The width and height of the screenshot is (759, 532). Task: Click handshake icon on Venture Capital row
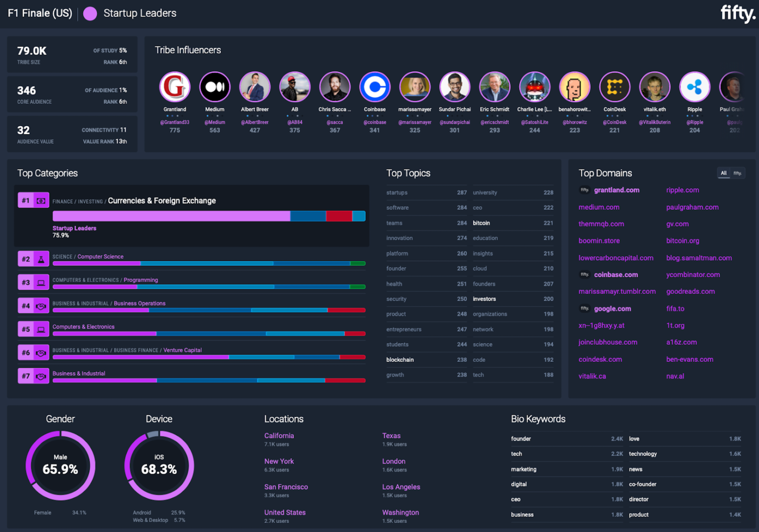coord(41,353)
